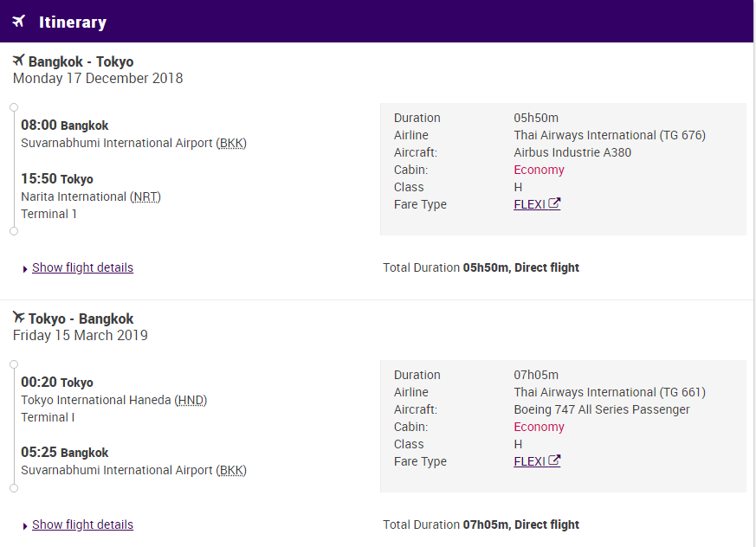Show flight details for Tokyo - Bangkok flight
Image resolution: width=756 pixels, height=547 pixels.
click(82, 524)
